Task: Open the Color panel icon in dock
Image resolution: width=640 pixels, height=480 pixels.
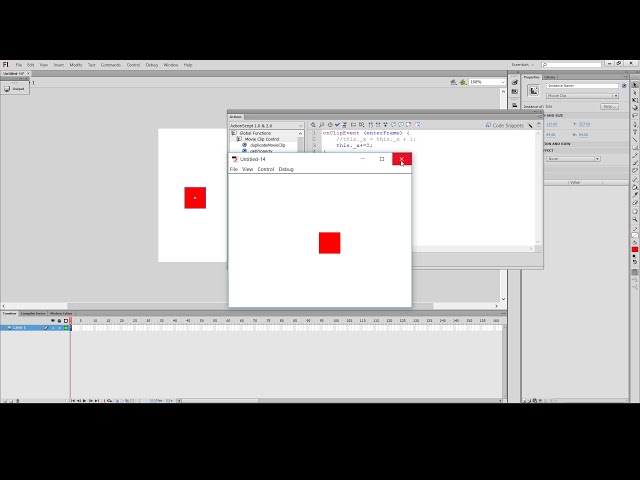Action: (x=515, y=82)
